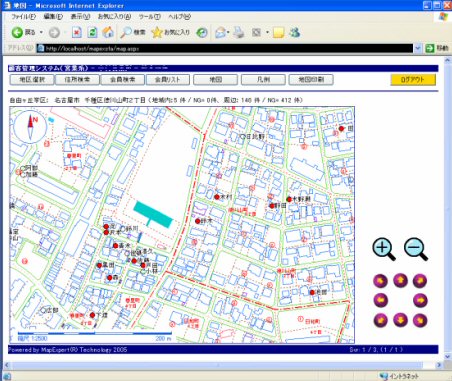Zoom in the map with plus magnifier
The height and width of the screenshot is (381, 452).
coord(384,249)
